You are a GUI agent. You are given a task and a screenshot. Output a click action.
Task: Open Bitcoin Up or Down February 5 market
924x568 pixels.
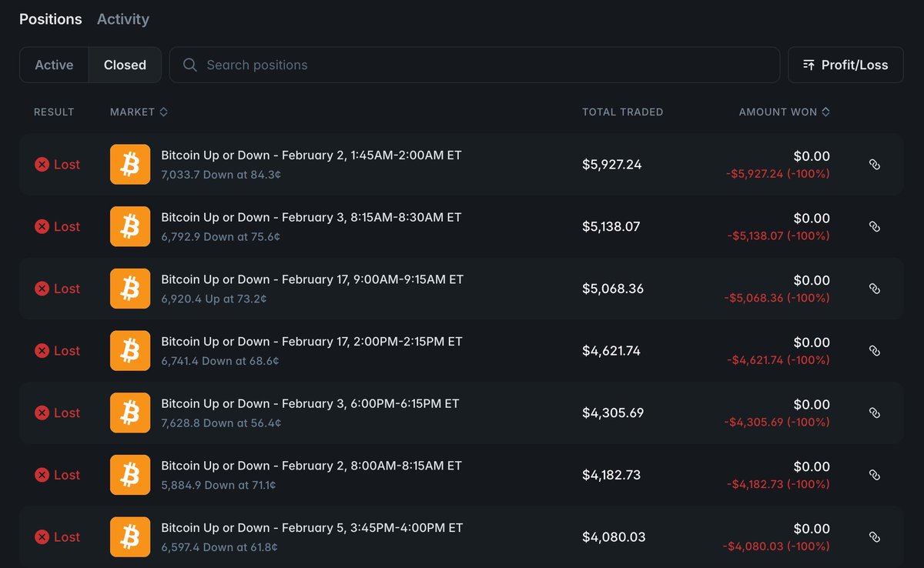[x=312, y=528]
